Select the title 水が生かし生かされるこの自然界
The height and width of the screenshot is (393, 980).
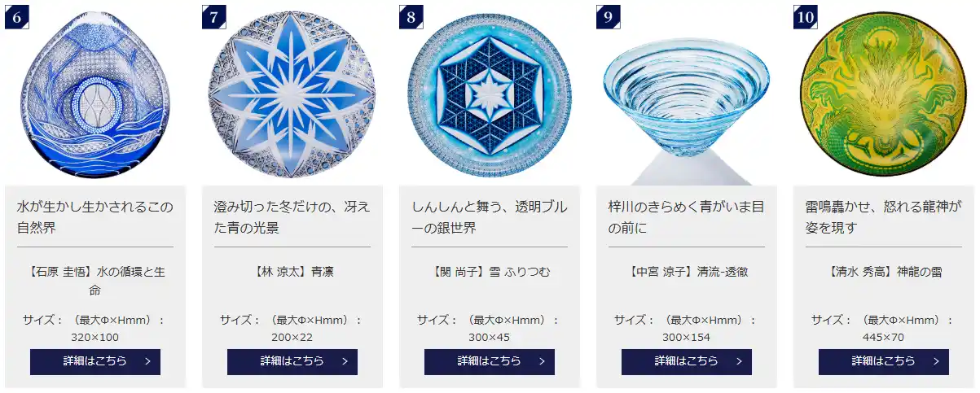tap(95, 217)
